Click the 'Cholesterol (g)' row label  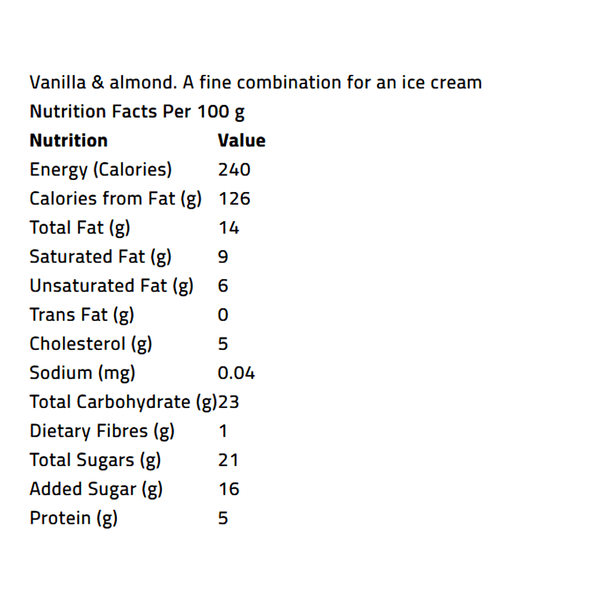click(91, 343)
